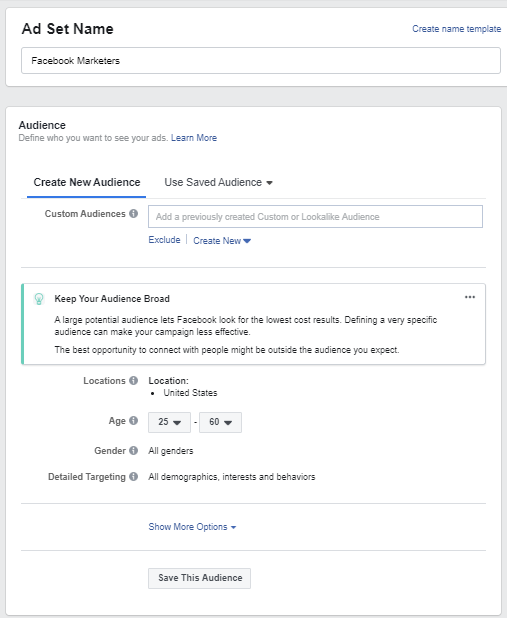
Task: Click the Detailed Targeting info icon
Action: 134,477
